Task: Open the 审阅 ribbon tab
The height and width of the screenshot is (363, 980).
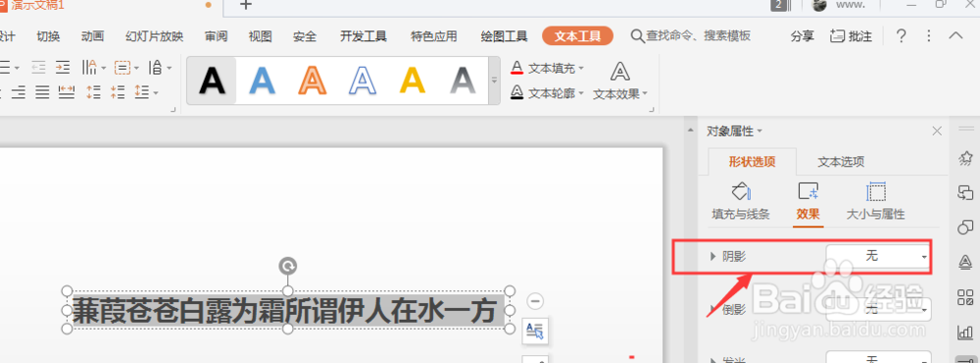Action: coord(216,36)
